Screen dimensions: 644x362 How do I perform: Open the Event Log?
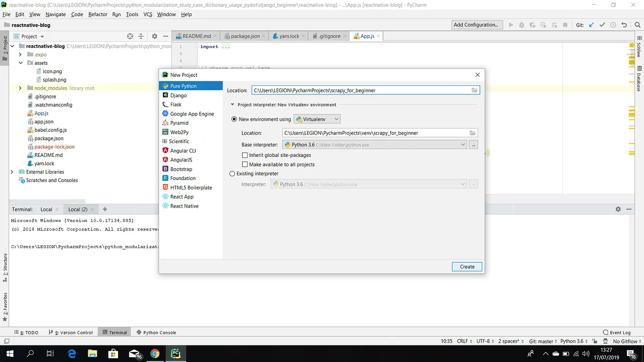(x=620, y=332)
